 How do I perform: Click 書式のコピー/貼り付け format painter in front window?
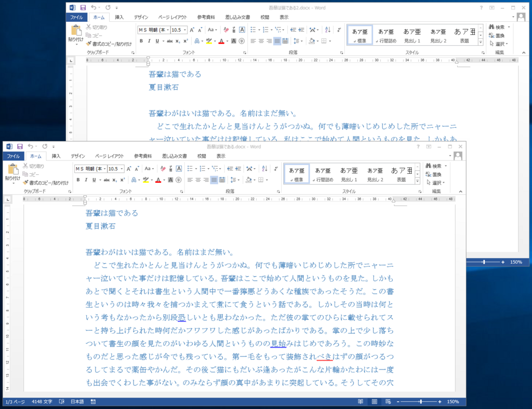tap(46, 183)
